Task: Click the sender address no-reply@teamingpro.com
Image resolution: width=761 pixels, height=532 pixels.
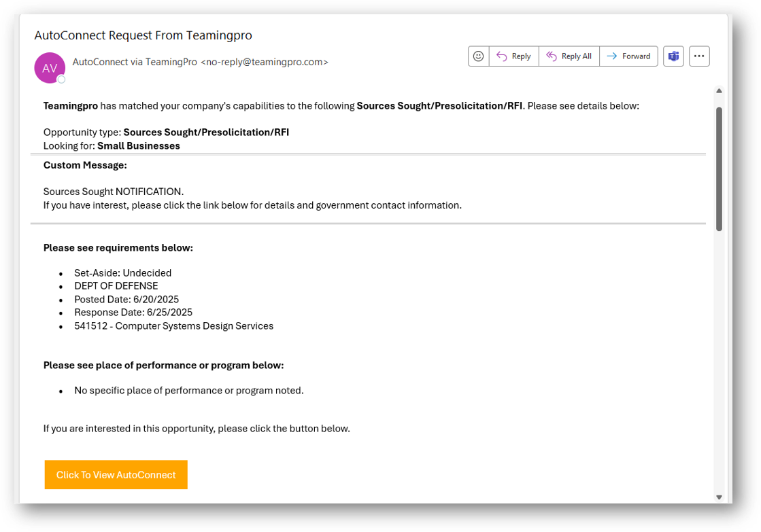Action: point(265,62)
